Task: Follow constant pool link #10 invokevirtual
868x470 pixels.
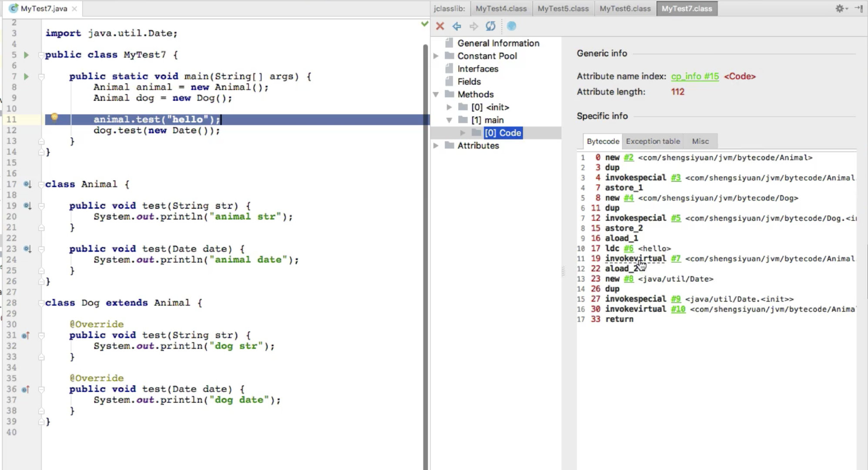Action: pos(678,309)
